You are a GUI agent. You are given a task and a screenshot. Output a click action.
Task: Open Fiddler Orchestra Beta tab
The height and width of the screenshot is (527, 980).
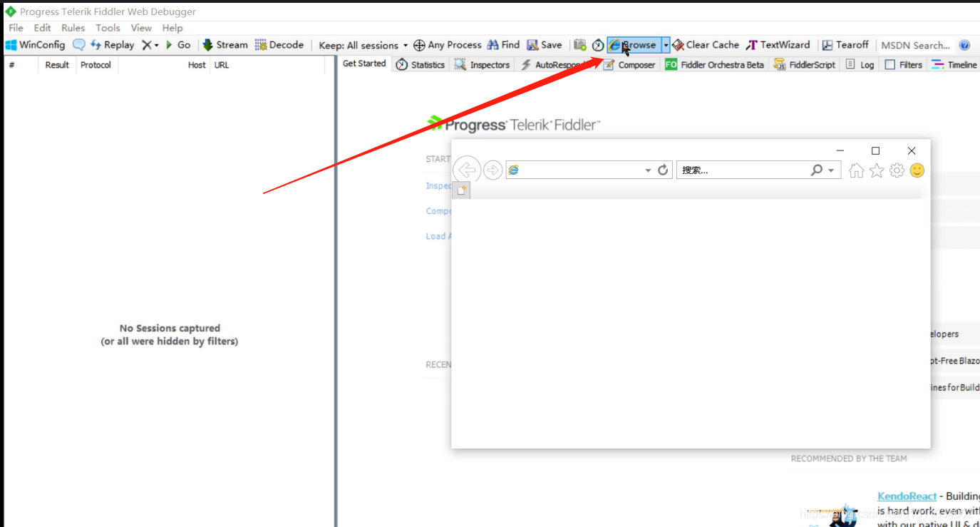tap(714, 65)
